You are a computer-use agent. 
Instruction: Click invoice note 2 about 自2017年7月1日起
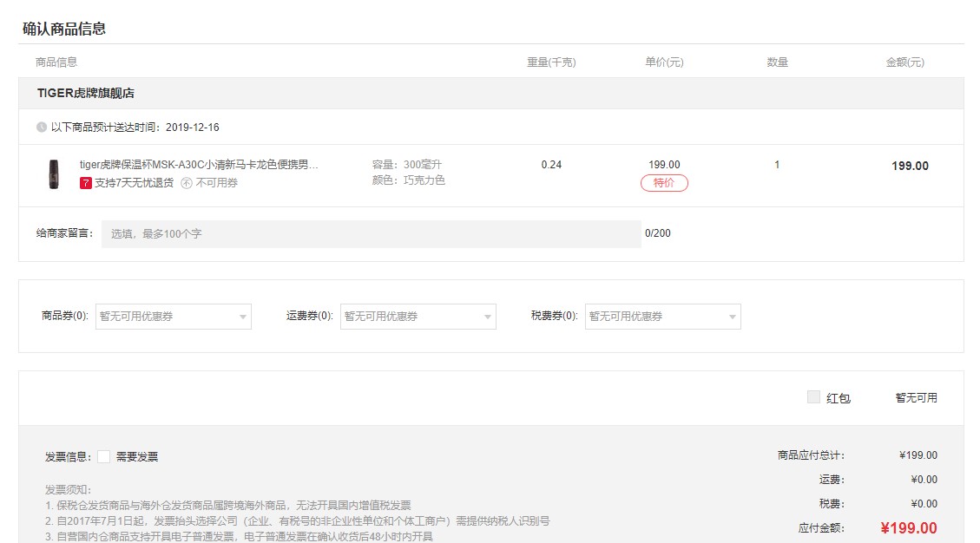pyautogui.click(x=298, y=520)
